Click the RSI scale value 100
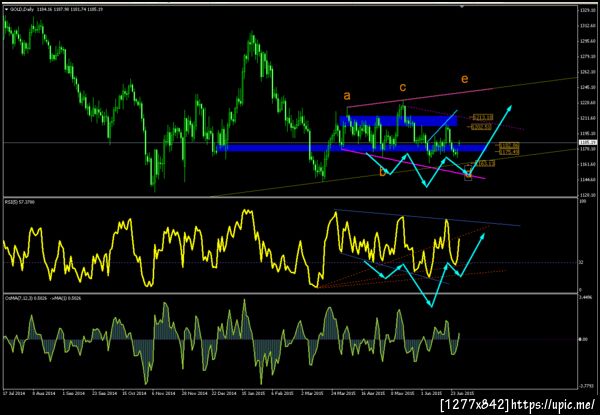The image size is (600, 415). [582, 201]
